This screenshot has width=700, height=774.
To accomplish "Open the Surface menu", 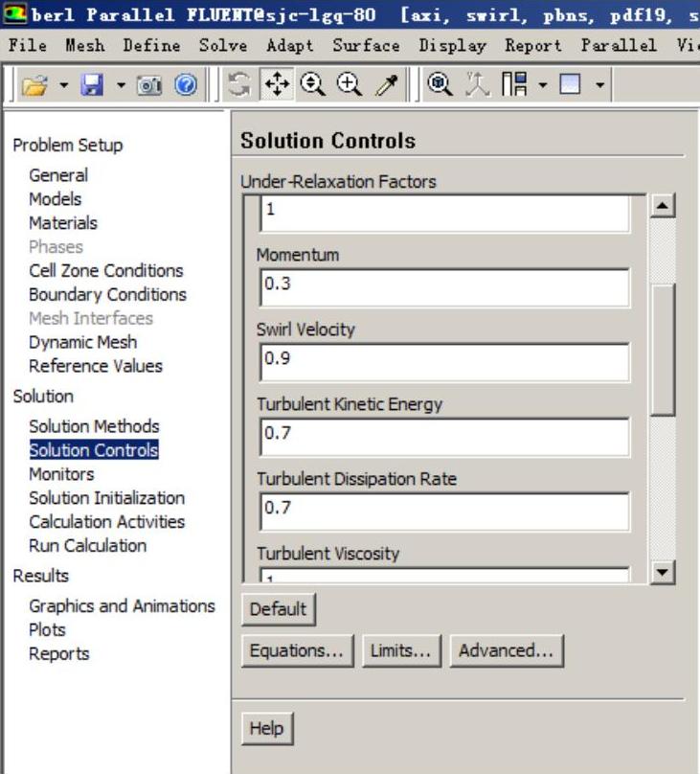I will tap(366, 45).
